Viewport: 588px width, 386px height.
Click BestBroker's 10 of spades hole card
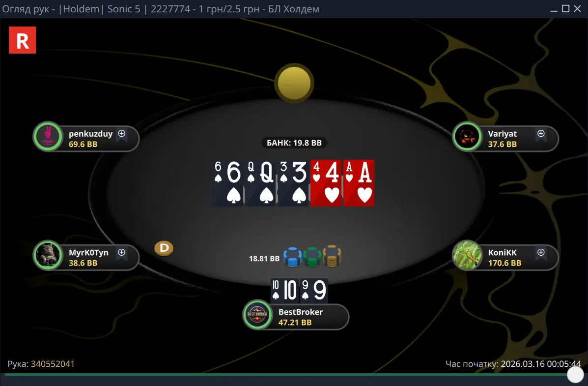[x=284, y=290]
